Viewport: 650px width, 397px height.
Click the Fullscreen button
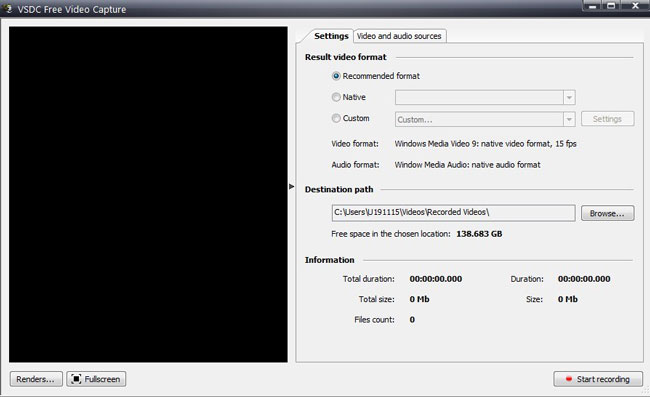click(96, 379)
